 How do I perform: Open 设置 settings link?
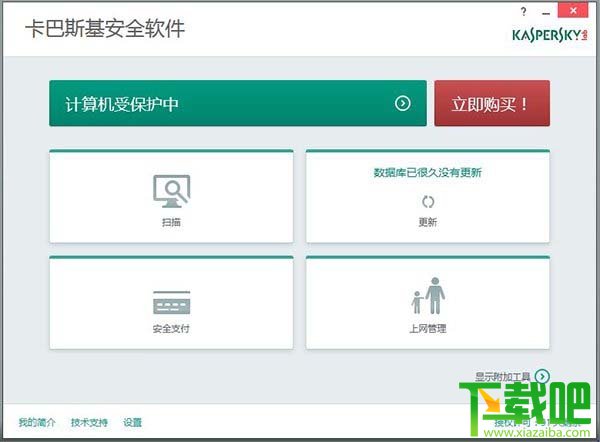point(132,422)
